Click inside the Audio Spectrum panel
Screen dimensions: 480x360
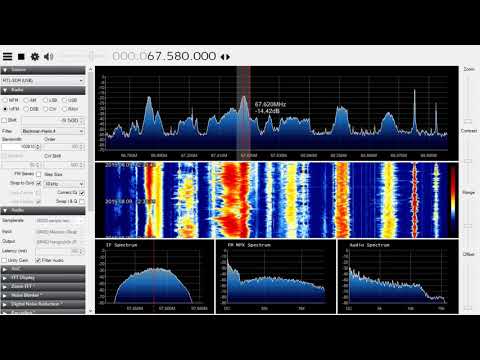coord(398,277)
